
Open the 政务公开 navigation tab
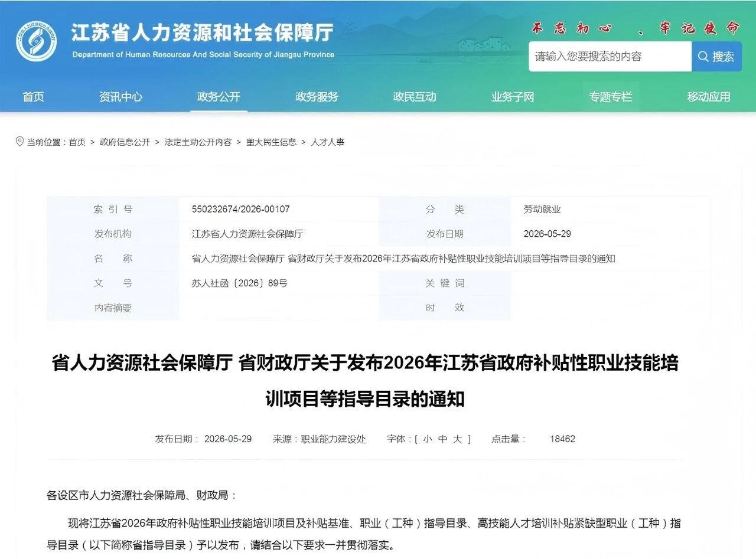click(x=219, y=97)
